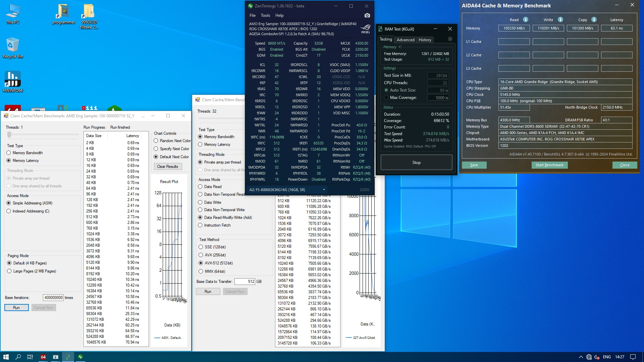This screenshot has width=644, height=362.
Task: Click Run in the 32-thread Clam window
Action: 208,292
